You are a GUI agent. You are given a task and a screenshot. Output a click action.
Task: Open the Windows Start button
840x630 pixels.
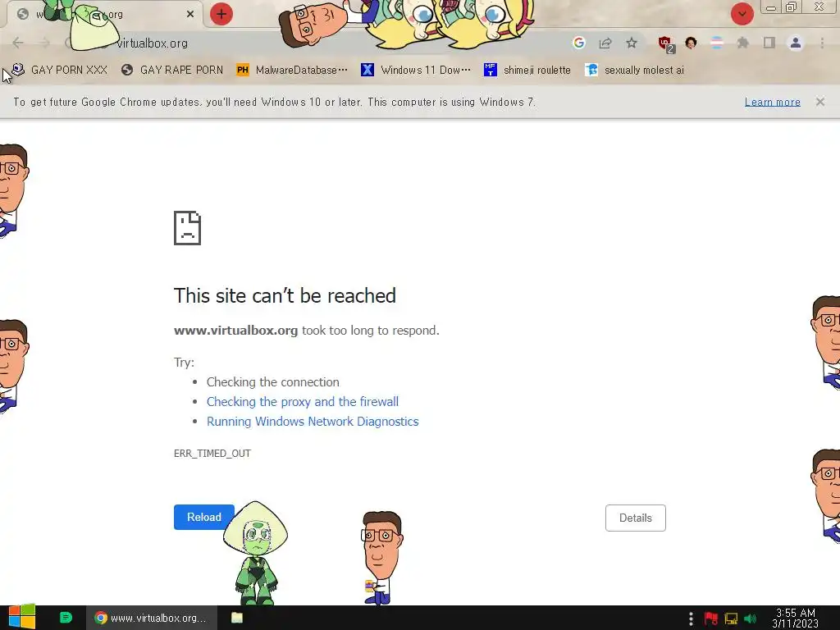tap(21, 618)
